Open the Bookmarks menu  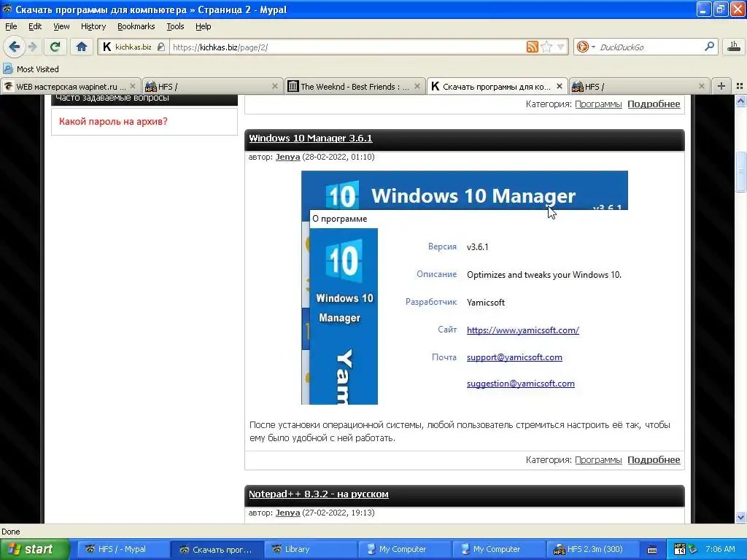click(x=136, y=26)
